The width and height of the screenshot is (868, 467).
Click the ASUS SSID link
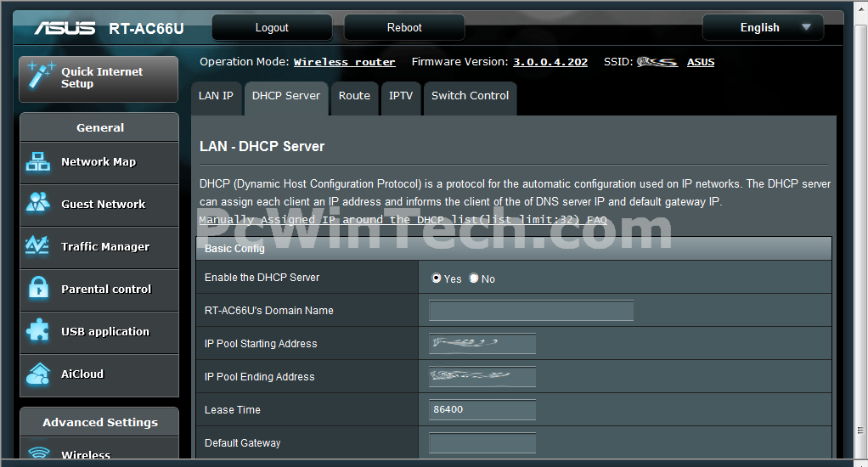click(701, 62)
